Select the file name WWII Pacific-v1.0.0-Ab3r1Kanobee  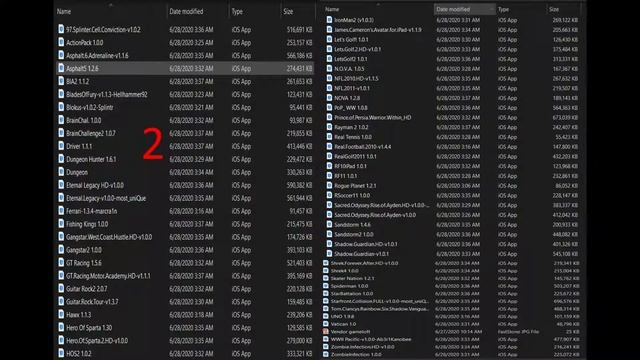coord(371,339)
